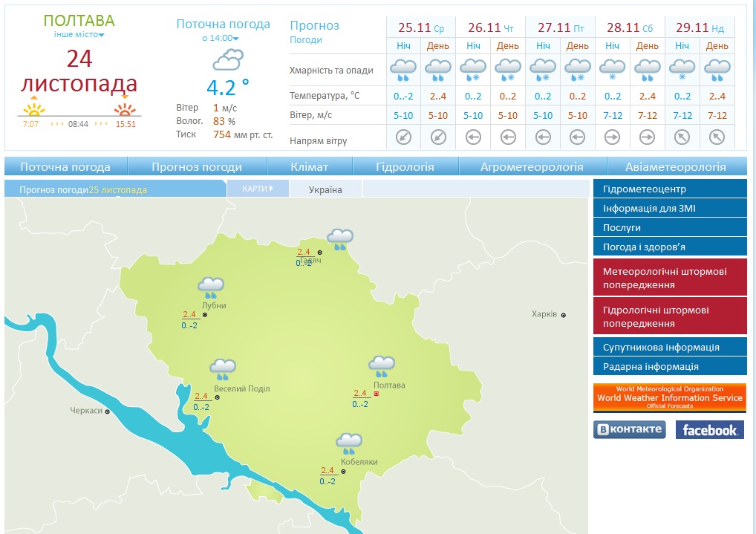Viewport: 756px width, 534px height.
Task: Open Метеорологічні штормові попередження link
Action: [x=669, y=278]
